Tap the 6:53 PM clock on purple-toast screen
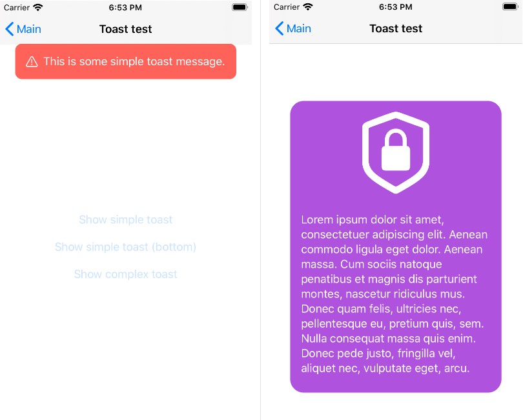This screenshot has width=523, height=420. click(x=396, y=6)
